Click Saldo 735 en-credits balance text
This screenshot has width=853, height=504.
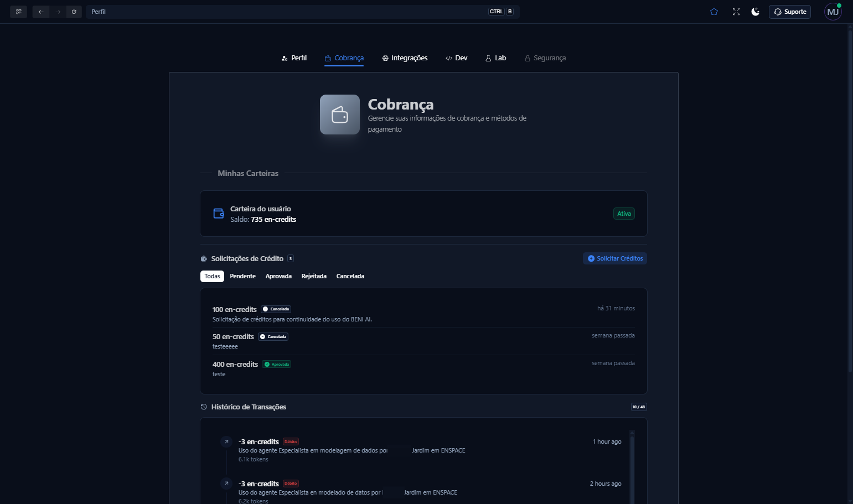[263, 220]
